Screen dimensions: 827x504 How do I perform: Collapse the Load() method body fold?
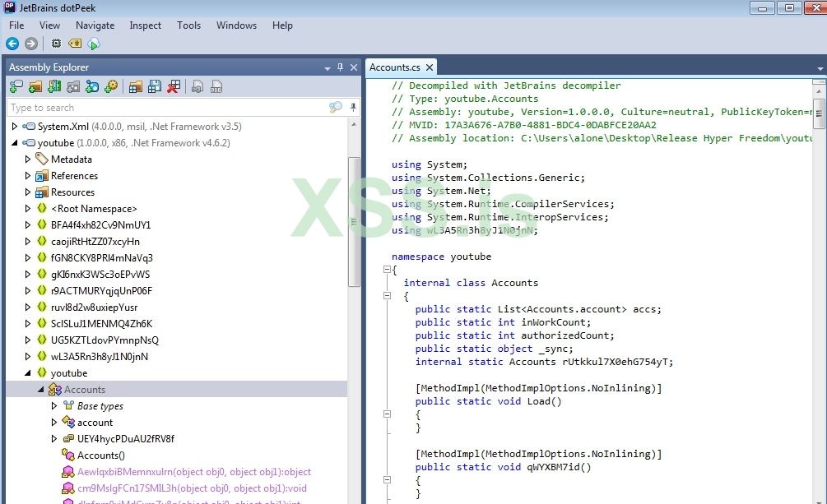387,414
